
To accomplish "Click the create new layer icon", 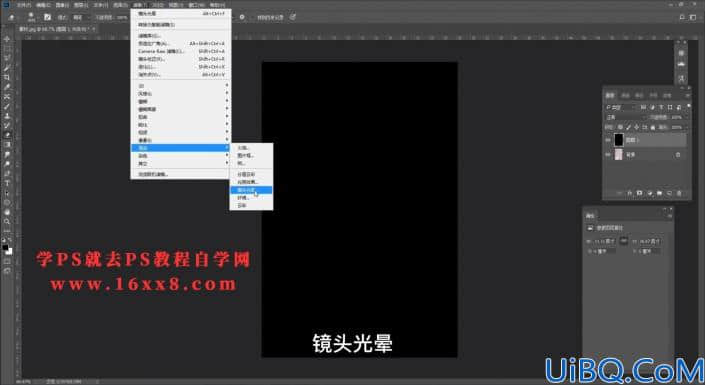I will point(669,193).
